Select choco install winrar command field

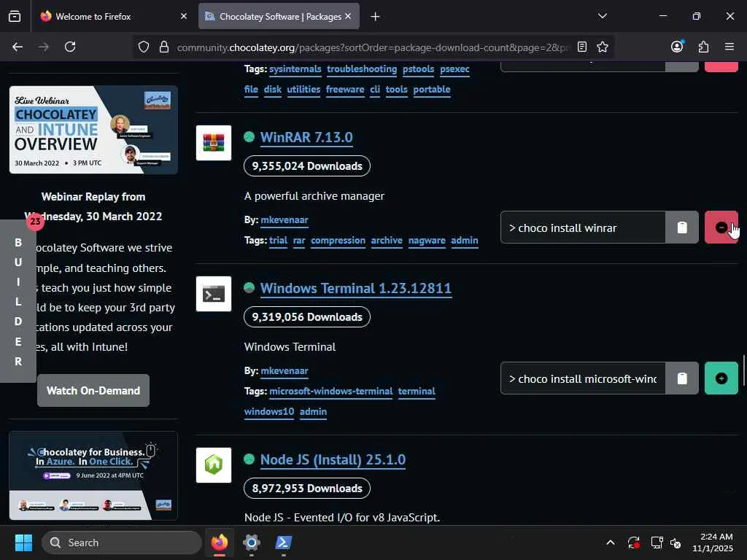(x=583, y=227)
